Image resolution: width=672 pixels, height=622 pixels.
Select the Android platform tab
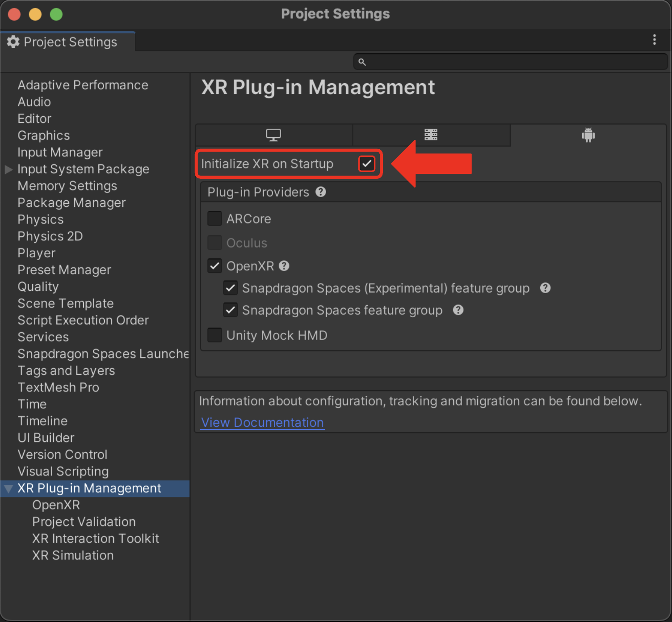pos(588,135)
